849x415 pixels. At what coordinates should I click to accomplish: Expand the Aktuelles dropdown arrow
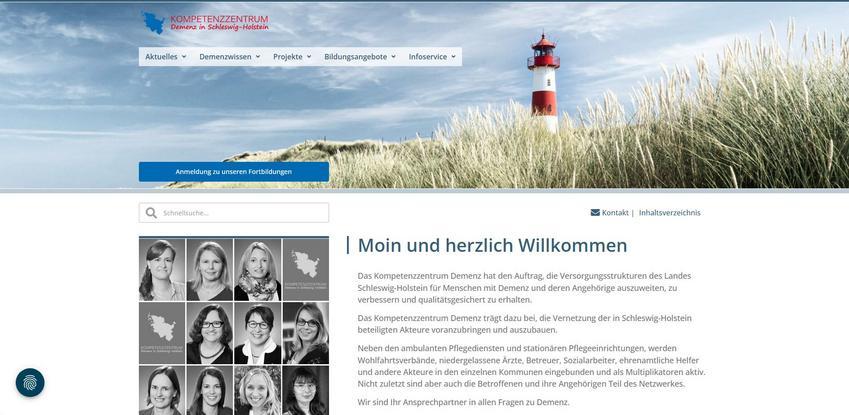[x=186, y=57]
